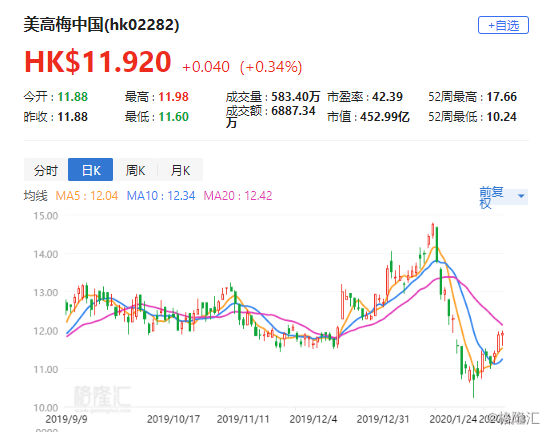Click the 15.00 y-axis label

click(x=46, y=216)
